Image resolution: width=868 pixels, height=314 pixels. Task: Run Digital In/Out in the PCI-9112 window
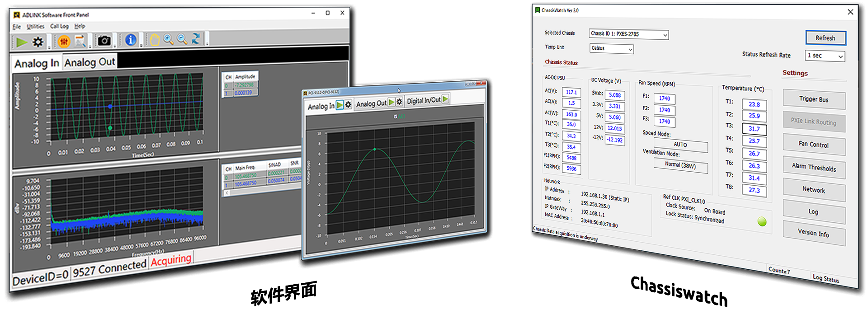[445, 98]
